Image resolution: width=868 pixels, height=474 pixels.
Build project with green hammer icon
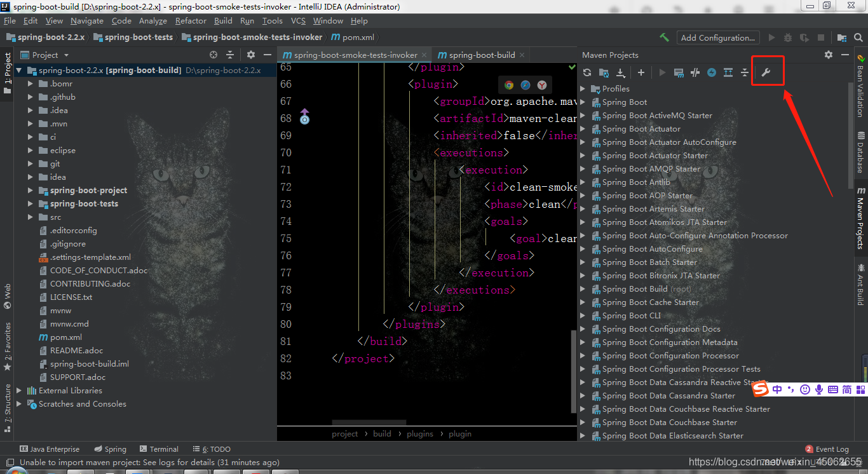pyautogui.click(x=664, y=37)
